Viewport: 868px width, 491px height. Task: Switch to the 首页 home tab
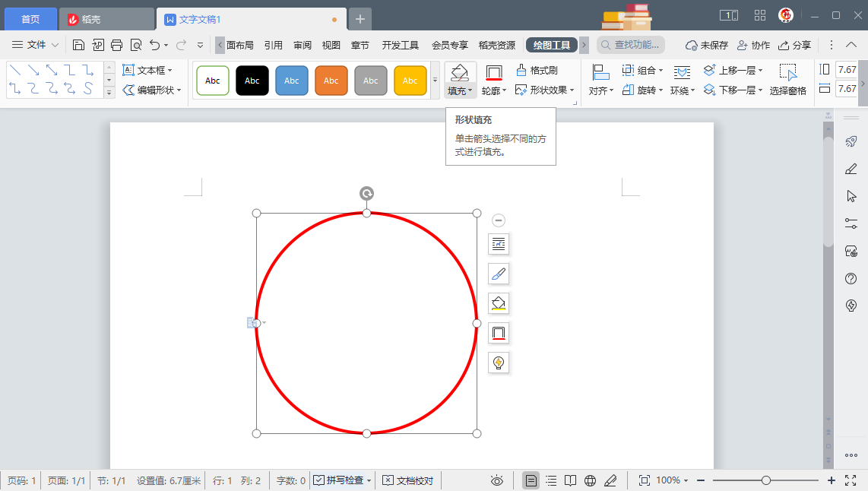(30, 19)
